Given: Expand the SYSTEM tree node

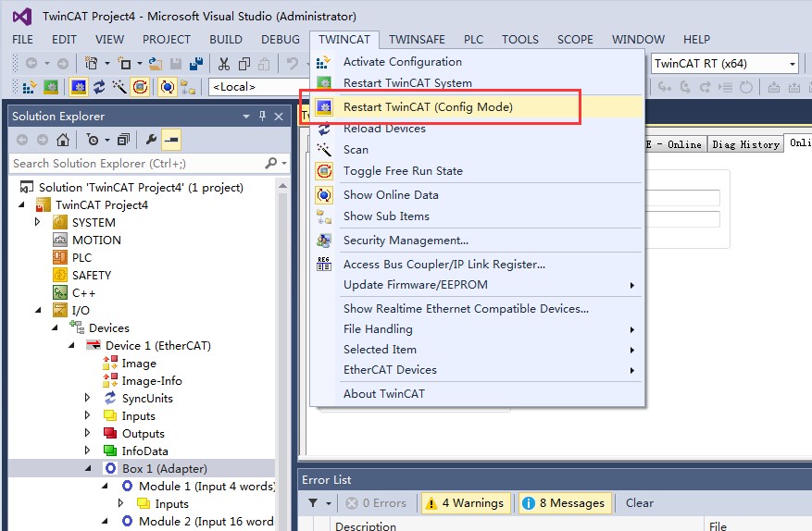Looking at the screenshot, I should [37, 222].
